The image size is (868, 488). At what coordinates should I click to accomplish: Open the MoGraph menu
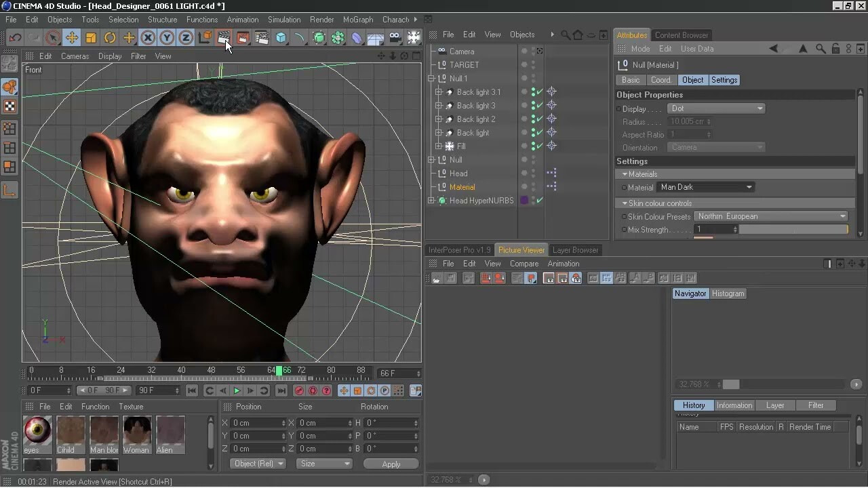pyautogui.click(x=358, y=19)
